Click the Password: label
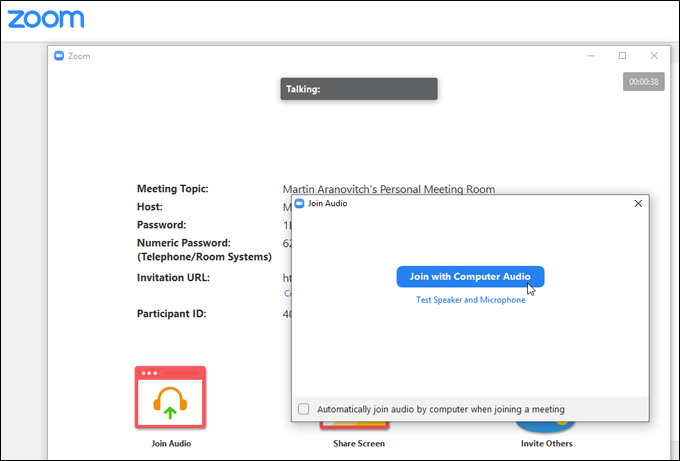Image resolution: width=680 pixels, height=461 pixels. point(161,225)
